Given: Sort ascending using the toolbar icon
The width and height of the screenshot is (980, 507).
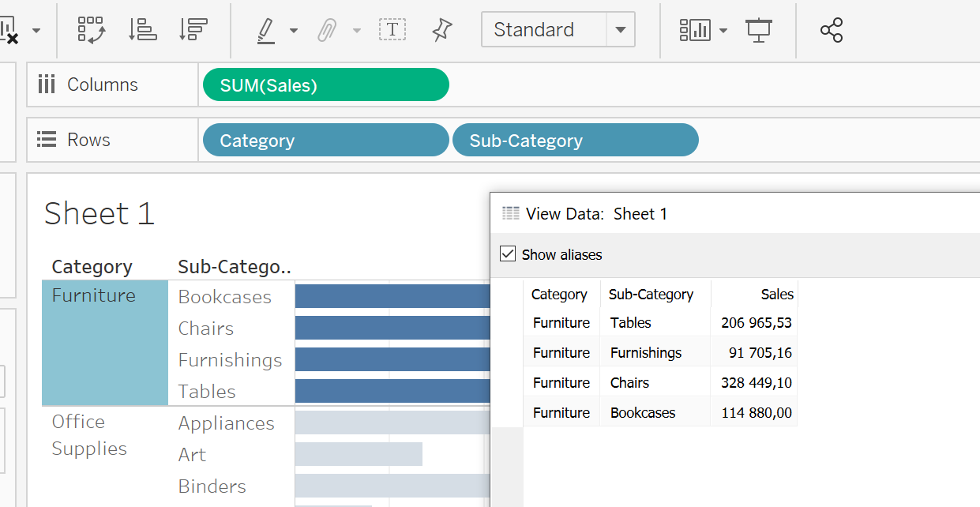Looking at the screenshot, I should 142,29.
